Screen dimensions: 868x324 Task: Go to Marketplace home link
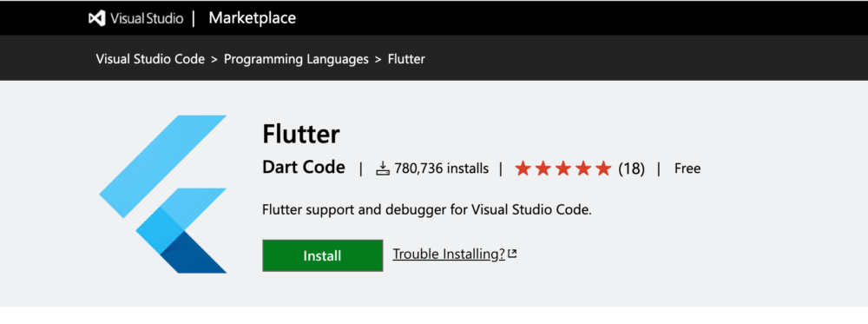pos(252,18)
